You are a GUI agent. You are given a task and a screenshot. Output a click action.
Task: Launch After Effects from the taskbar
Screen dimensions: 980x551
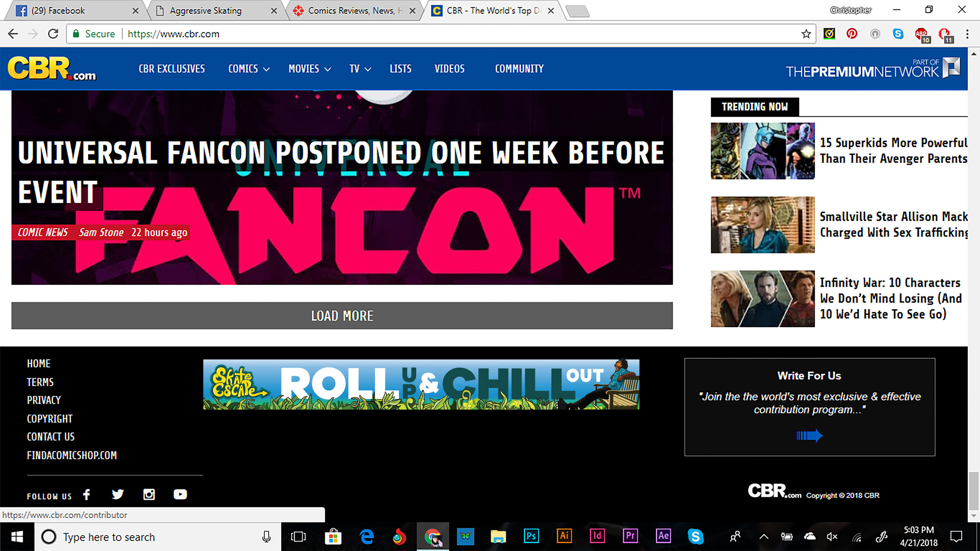(x=663, y=536)
